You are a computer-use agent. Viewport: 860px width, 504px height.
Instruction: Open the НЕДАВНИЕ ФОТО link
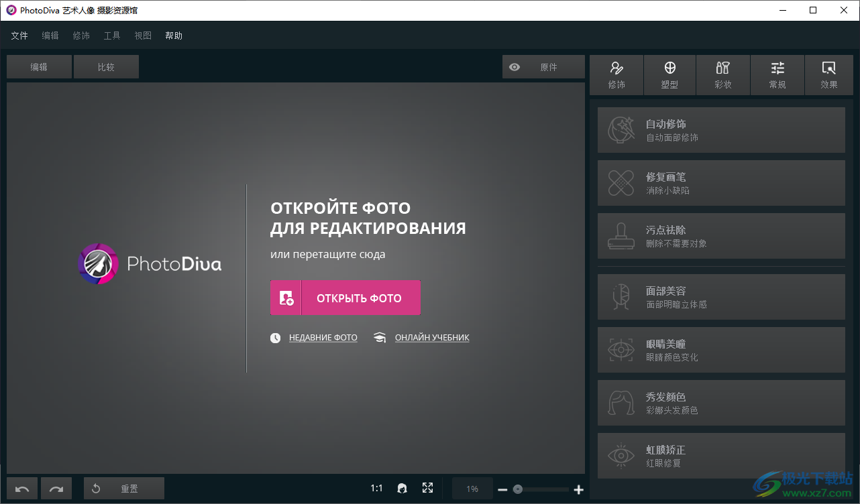point(323,338)
